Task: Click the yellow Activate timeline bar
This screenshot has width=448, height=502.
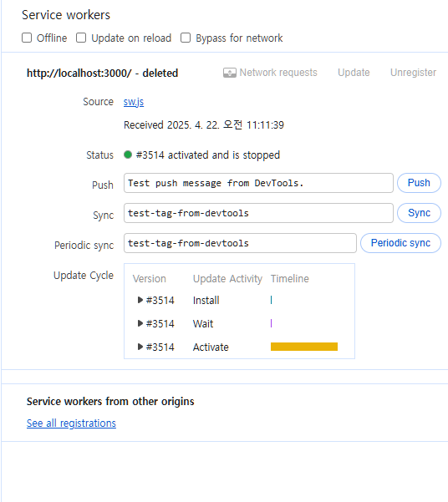Action: tap(304, 347)
